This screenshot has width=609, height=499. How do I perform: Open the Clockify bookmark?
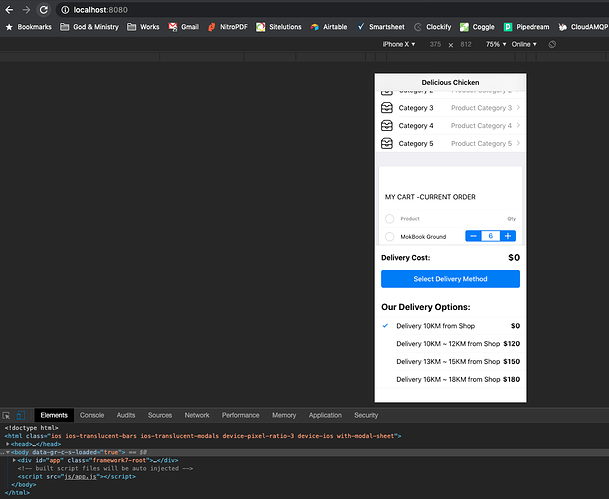[x=432, y=27]
